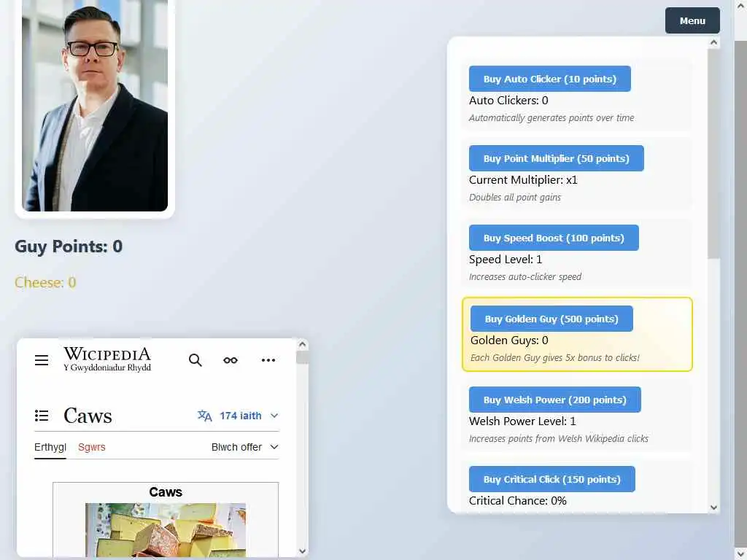This screenshot has width=747, height=560.
Task: Buy Point Multiplier for 50 points
Action: pyautogui.click(x=557, y=158)
